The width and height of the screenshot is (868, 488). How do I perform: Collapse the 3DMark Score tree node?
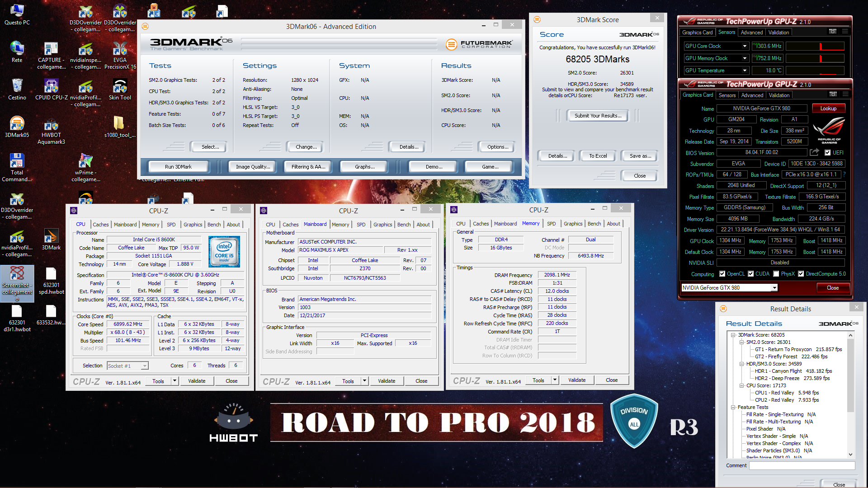733,335
